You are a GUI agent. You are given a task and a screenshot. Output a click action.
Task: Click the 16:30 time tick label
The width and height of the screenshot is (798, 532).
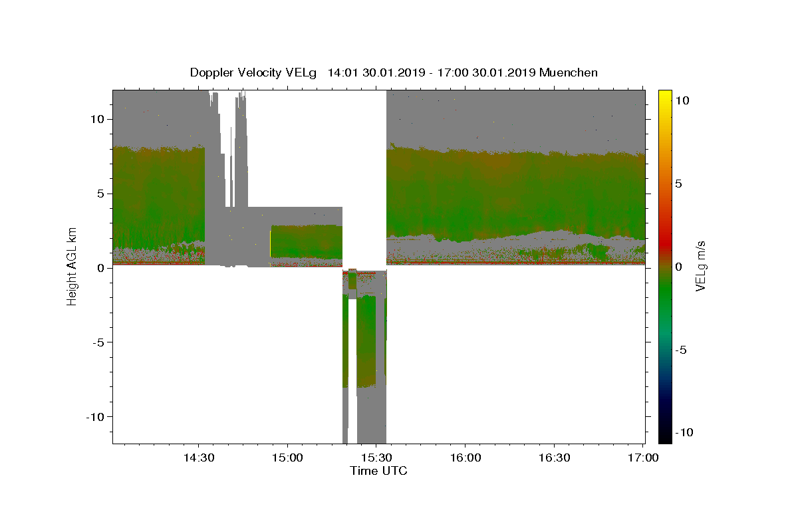pos(555,458)
